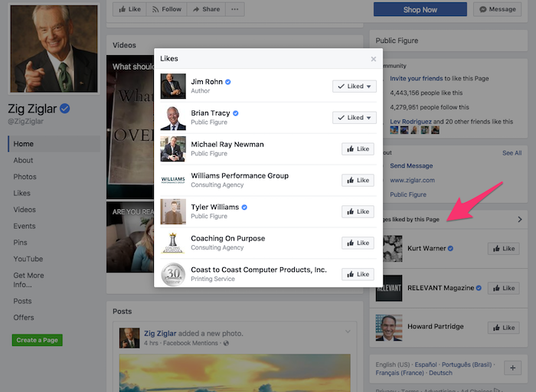Click the Send Message link
The width and height of the screenshot is (536, 392).
coord(411,165)
